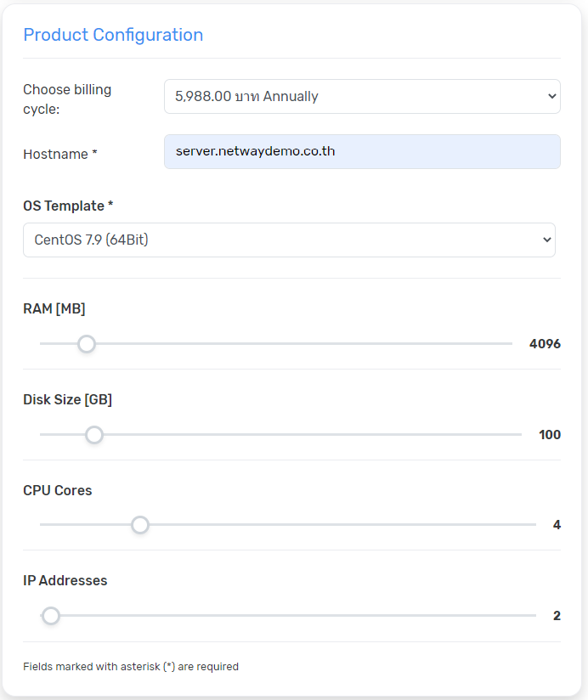This screenshot has width=588, height=700.
Task: Select the Hostname label text
Action: pos(59,155)
